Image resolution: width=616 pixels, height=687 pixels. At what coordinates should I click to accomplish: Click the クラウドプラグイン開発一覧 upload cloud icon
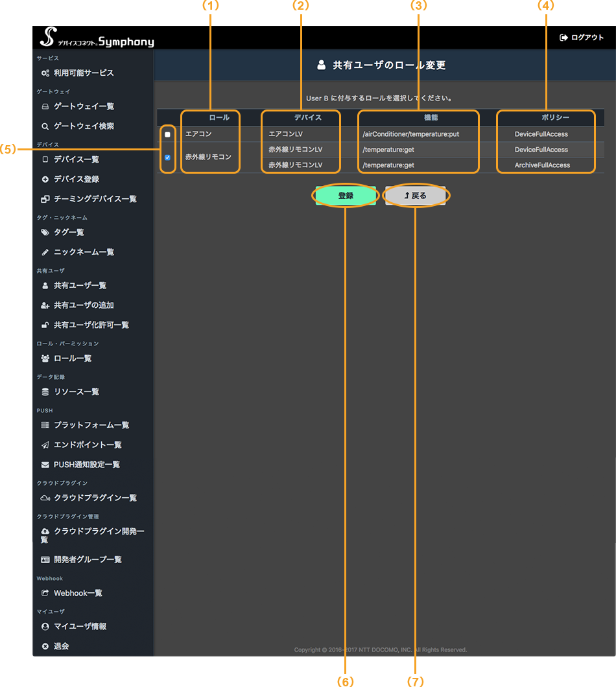(45, 531)
